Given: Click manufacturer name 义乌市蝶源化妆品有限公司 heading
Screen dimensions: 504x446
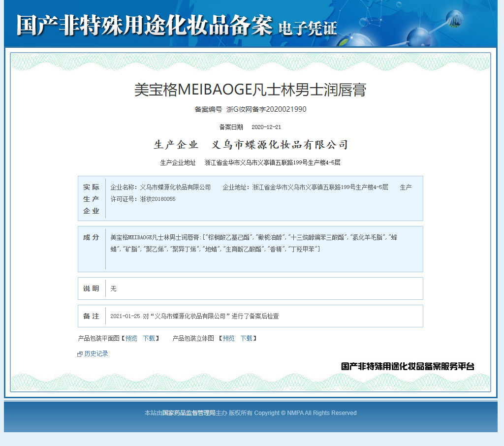Looking at the screenshot, I should click(280, 145).
